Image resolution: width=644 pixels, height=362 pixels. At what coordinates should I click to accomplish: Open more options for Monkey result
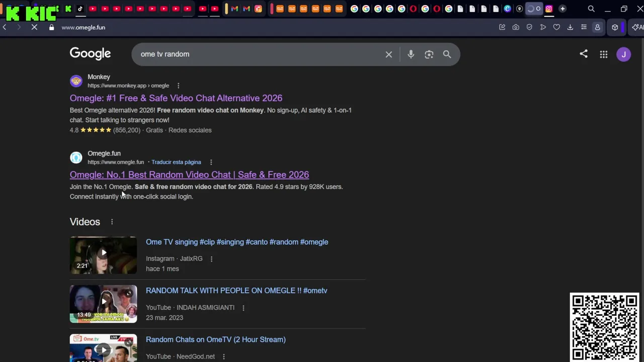coord(178,85)
